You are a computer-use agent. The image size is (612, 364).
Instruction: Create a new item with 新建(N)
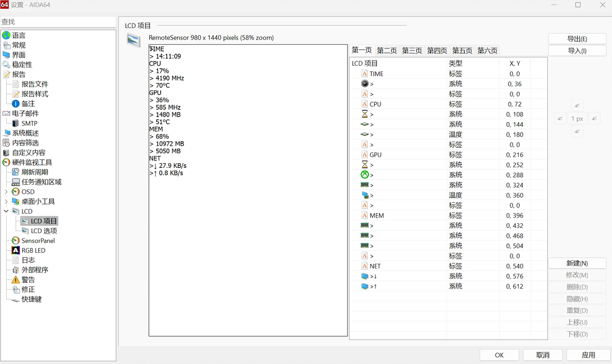pyautogui.click(x=577, y=263)
